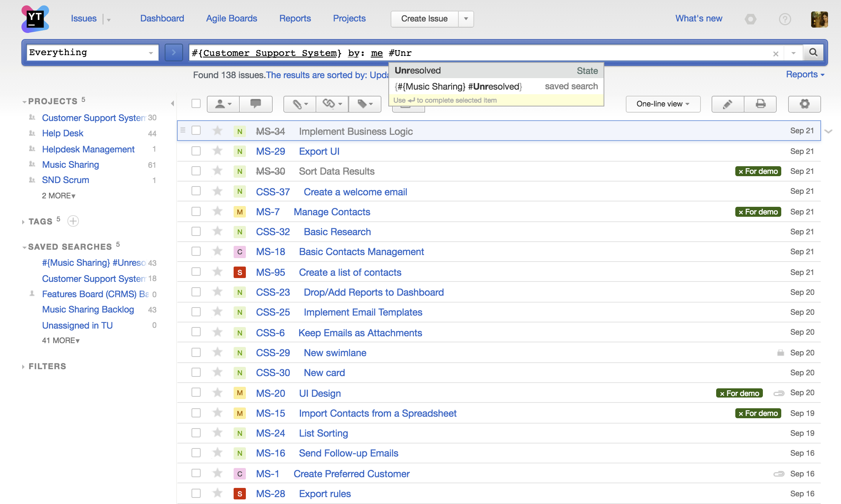Open the Agile Boards menu
The width and height of the screenshot is (841, 504).
click(231, 18)
